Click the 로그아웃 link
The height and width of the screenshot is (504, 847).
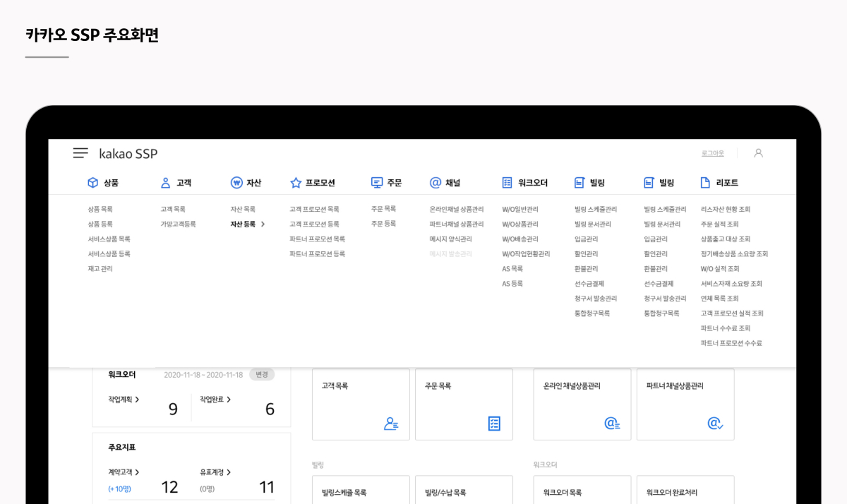pyautogui.click(x=712, y=153)
